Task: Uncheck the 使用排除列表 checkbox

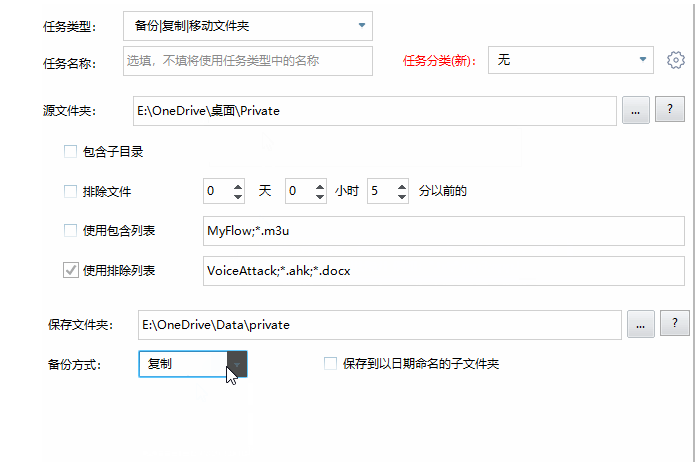Action: [71, 270]
